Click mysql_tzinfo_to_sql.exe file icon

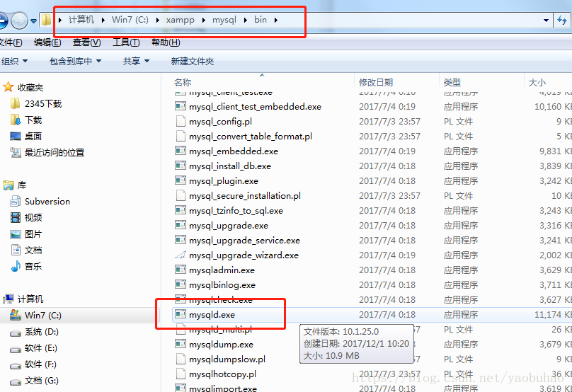(x=181, y=210)
